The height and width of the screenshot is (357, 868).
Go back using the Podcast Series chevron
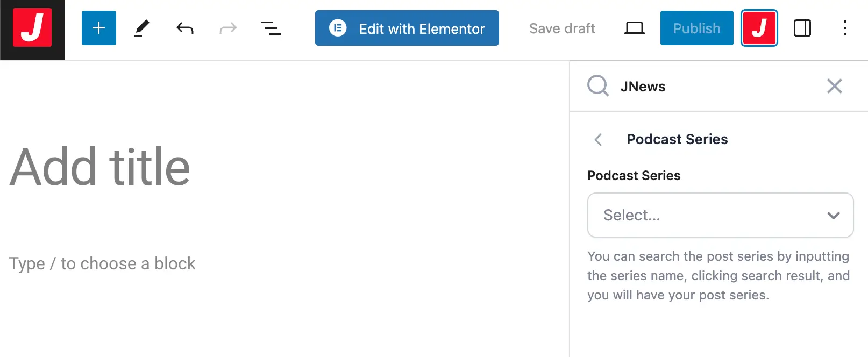tap(598, 140)
